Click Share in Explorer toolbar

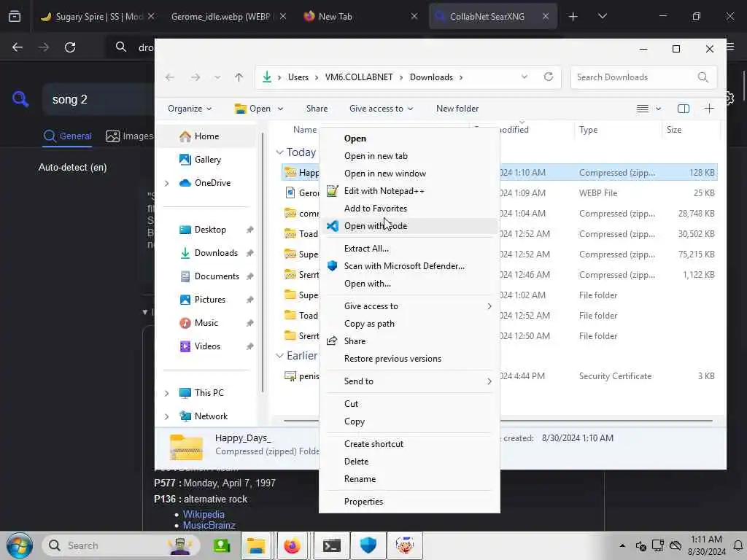click(x=317, y=109)
